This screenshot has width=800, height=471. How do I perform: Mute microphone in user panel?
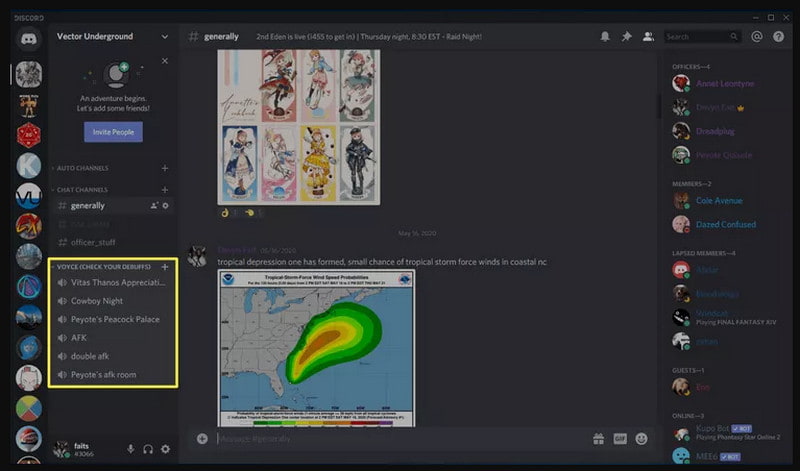coord(131,449)
